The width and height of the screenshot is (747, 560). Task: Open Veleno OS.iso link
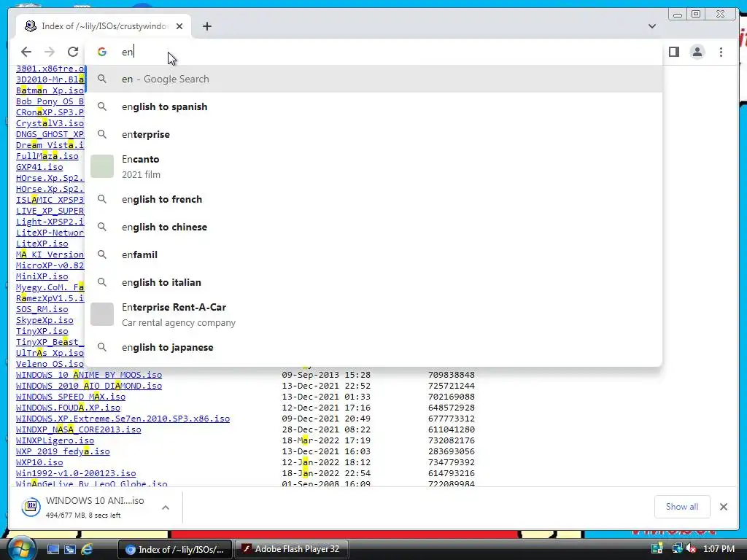[50, 364]
